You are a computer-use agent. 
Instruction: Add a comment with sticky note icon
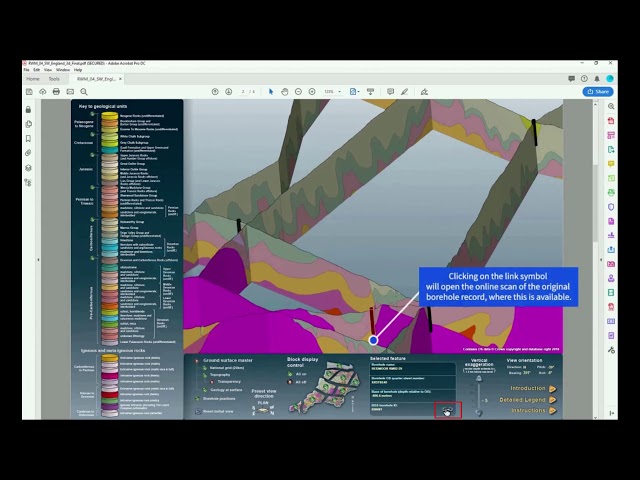click(391, 92)
